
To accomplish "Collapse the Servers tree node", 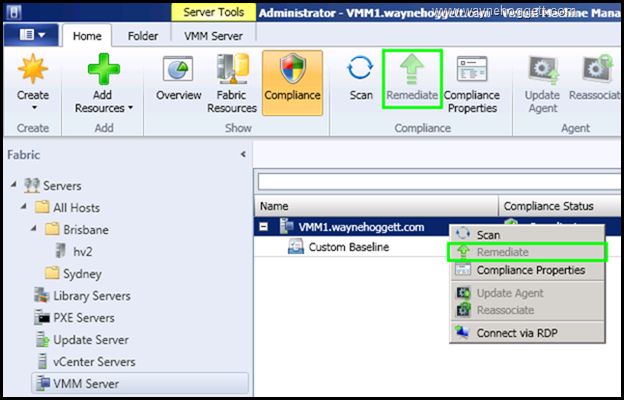I will click(14, 184).
